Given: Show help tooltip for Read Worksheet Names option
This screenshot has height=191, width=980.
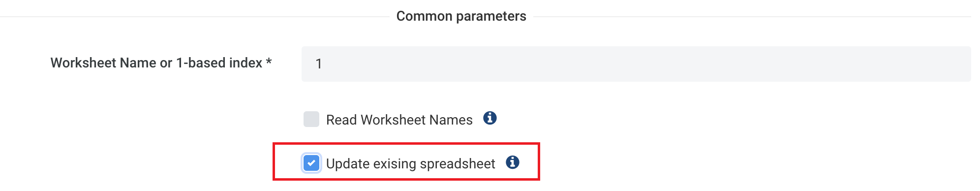Looking at the screenshot, I should pos(490,118).
